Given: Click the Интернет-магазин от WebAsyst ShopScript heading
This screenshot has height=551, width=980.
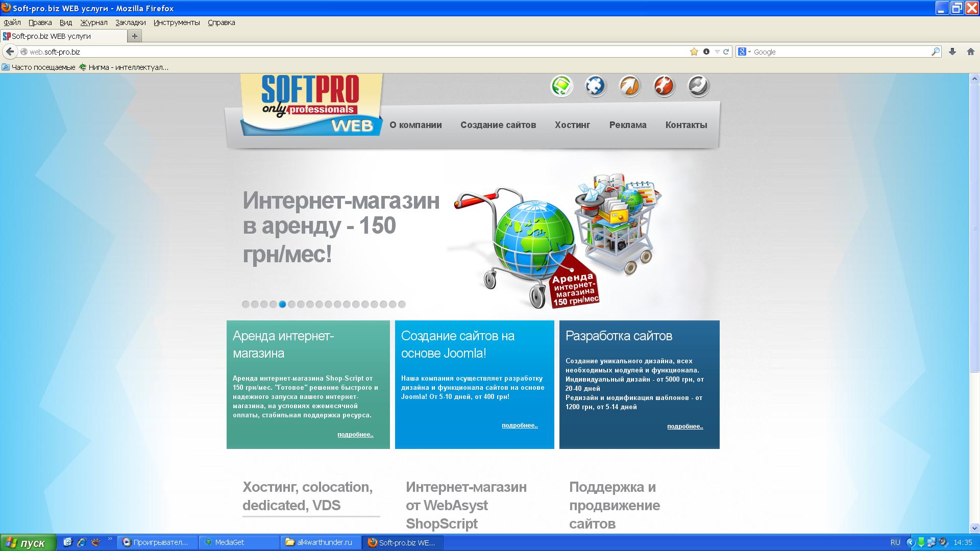Looking at the screenshot, I should pos(466,505).
